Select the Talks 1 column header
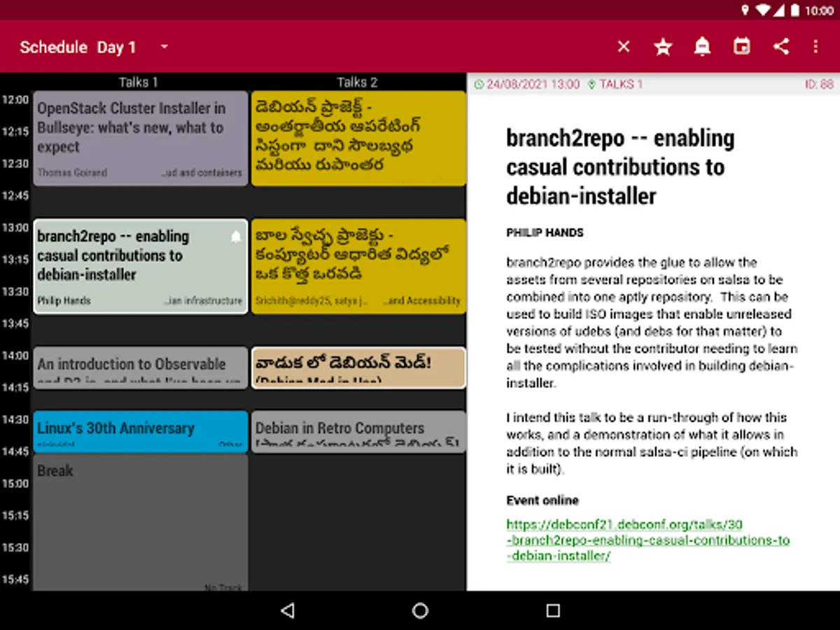The image size is (840, 630). click(138, 82)
